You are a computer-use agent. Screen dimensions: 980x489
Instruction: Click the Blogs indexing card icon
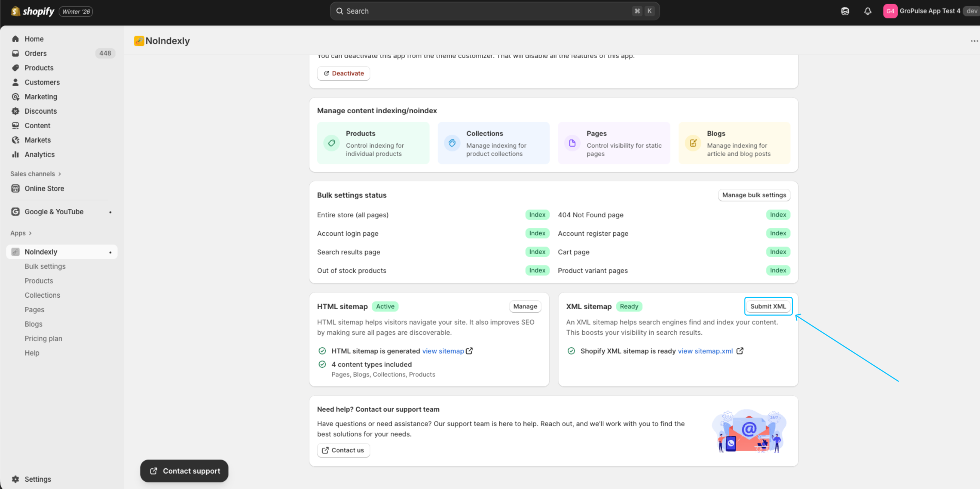693,143
